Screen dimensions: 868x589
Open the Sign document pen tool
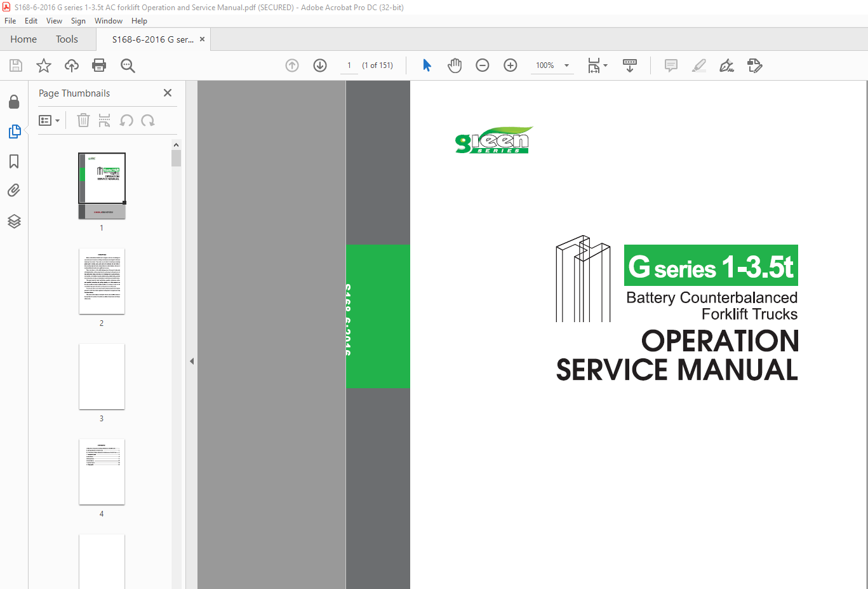727,65
